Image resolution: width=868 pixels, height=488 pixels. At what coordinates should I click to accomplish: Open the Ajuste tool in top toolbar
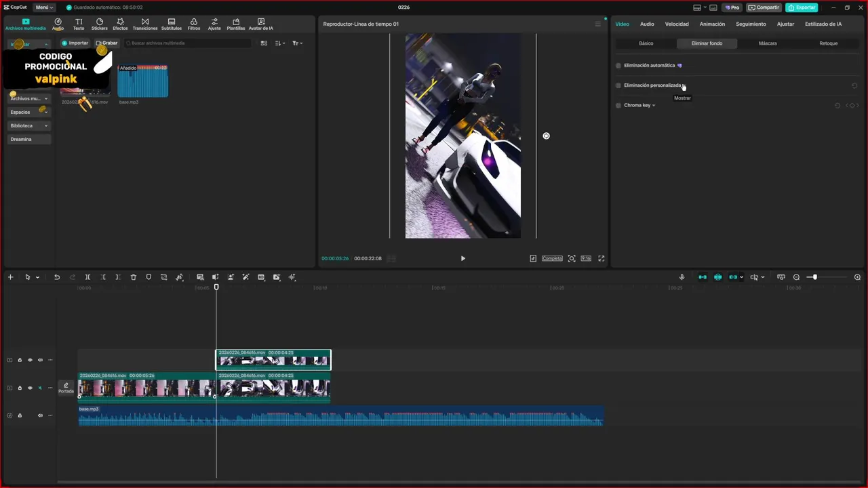tap(214, 24)
